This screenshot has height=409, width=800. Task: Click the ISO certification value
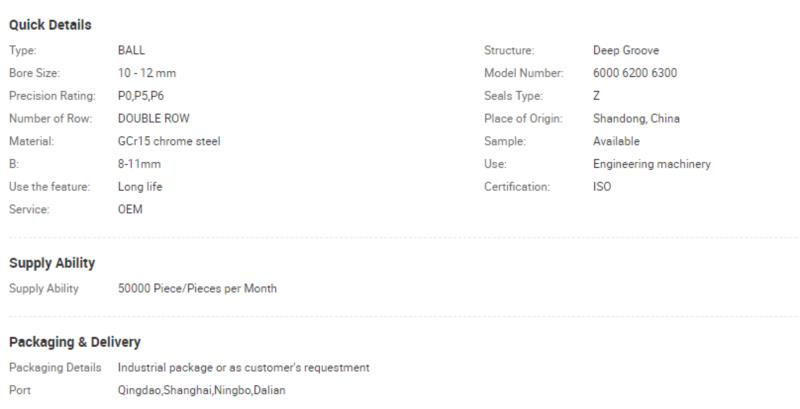click(x=602, y=187)
